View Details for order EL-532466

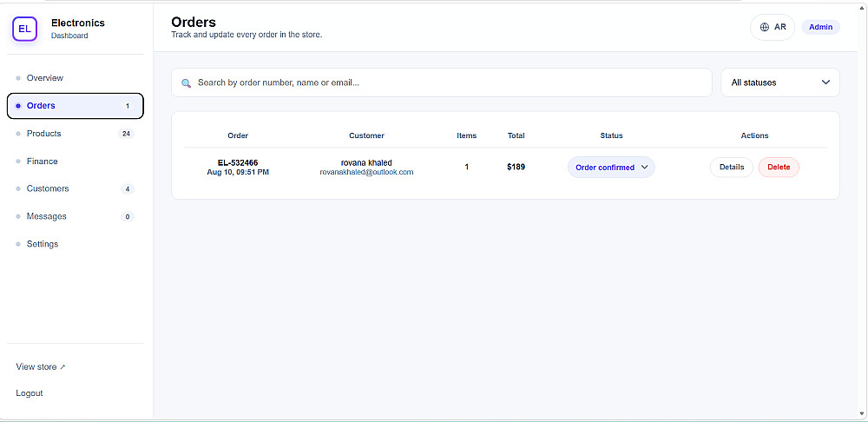coord(731,168)
